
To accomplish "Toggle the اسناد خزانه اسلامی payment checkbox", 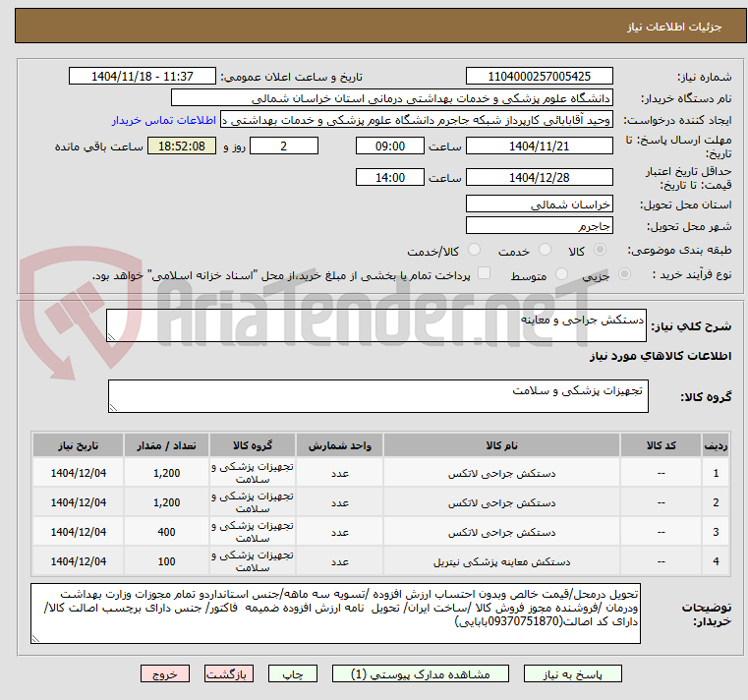I will 485,273.
